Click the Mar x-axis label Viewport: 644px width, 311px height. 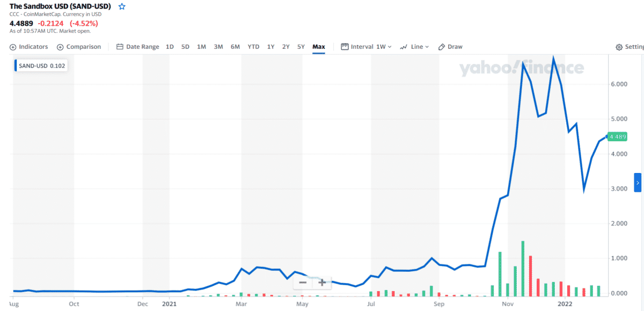tap(241, 304)
